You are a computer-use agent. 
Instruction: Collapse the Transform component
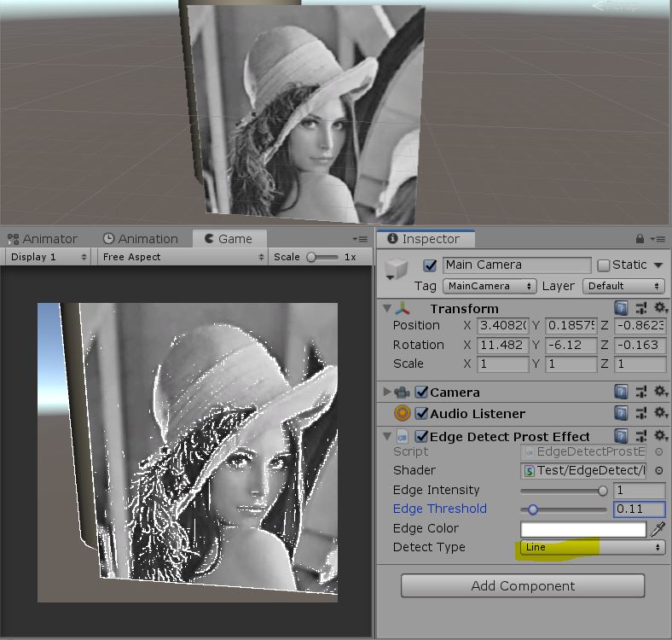[x=386, y=308]
